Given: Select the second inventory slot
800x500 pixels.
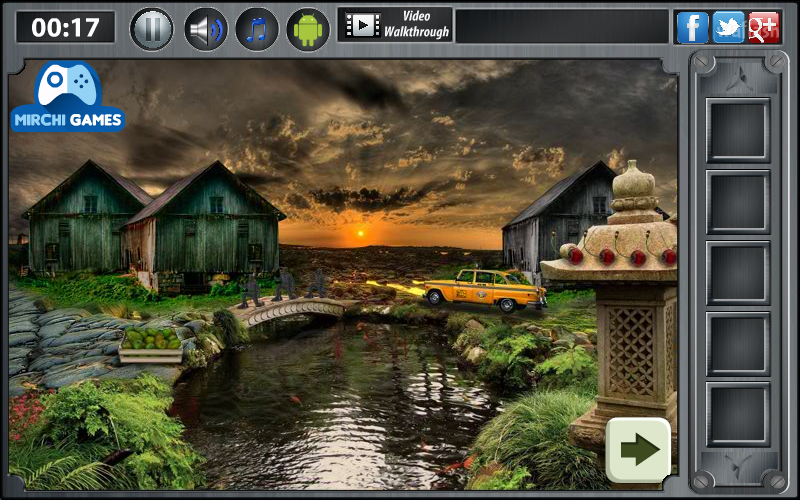Looking at the screenshot, I should click(x=738, y=202).
